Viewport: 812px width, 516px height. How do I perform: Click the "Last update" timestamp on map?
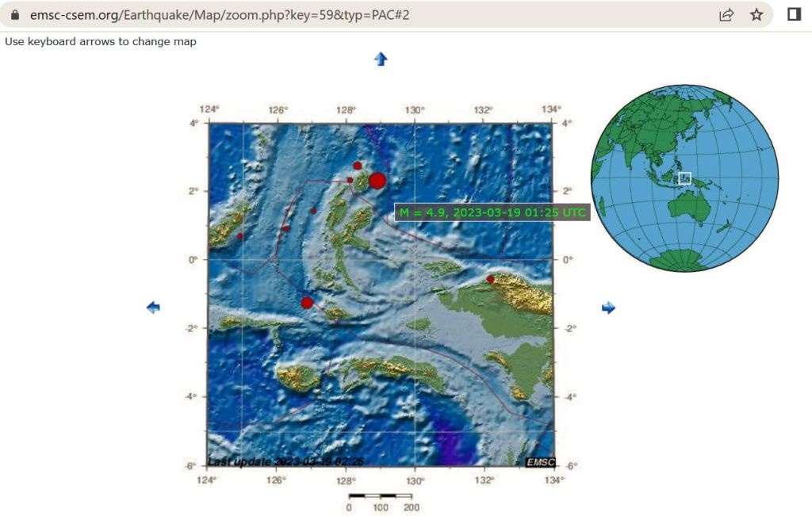click(x=285, y=462)
